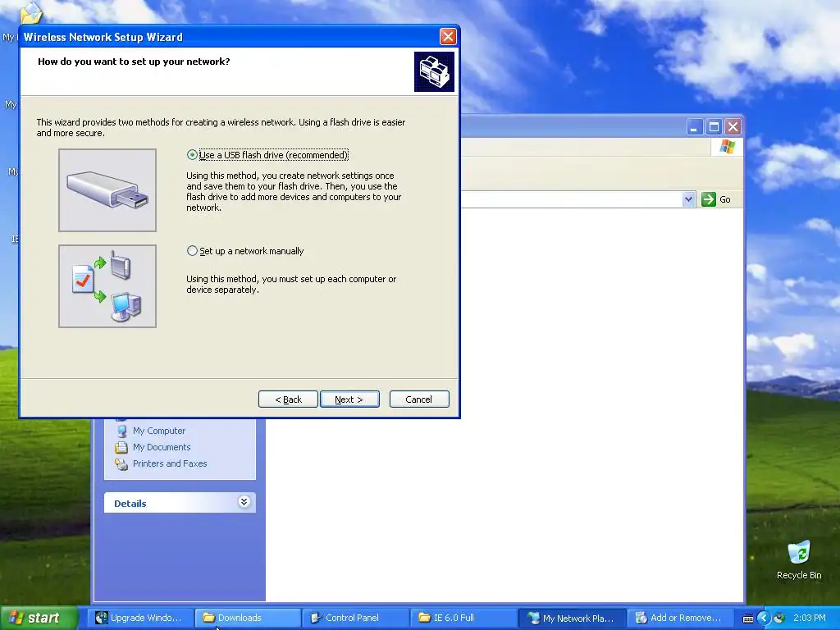The image size is (840, 630).
Task: Switch to Downloads taskbar item
Action: (248, 618)
